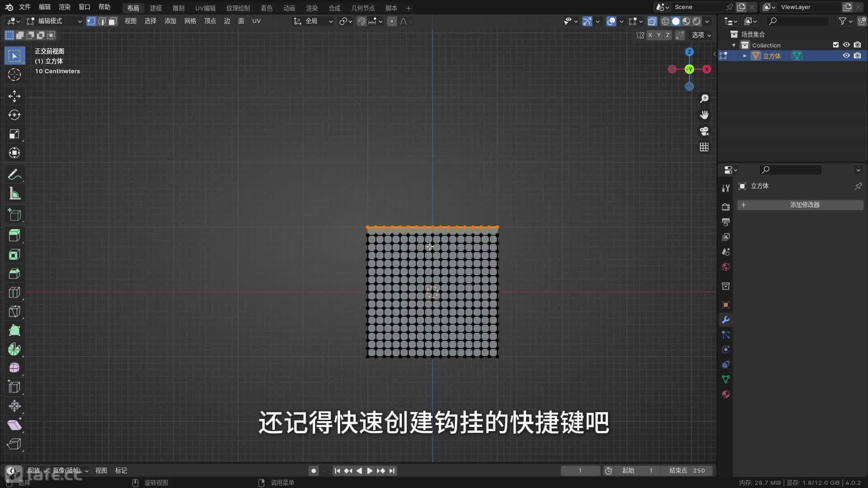This screenshot has width=868, height=488.
Task: Toggle X-ray display mode
Action: click(652, 21)
